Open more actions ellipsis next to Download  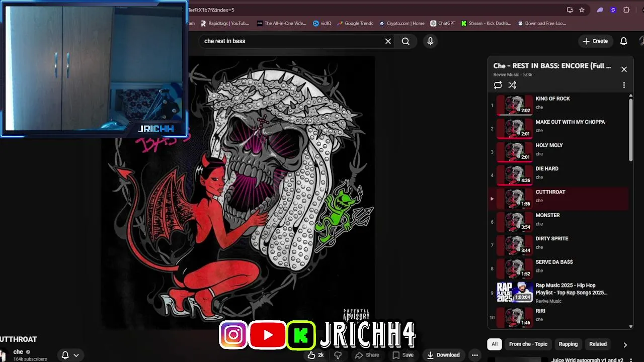pyautogui.click(x=474, y=355)
